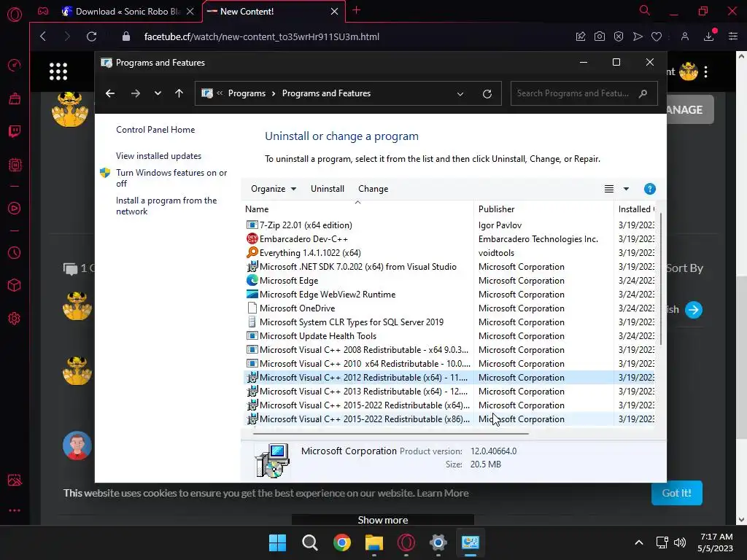Select the Microsoft Edge entry
Viewport: 747px width, 560px height.
click(x=449, y=281)
